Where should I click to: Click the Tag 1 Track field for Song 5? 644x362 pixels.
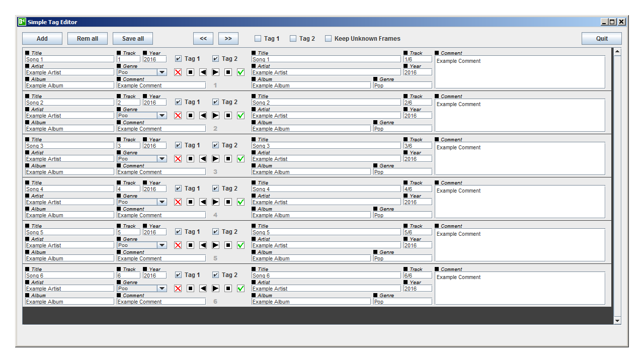(x=128, y=232)
